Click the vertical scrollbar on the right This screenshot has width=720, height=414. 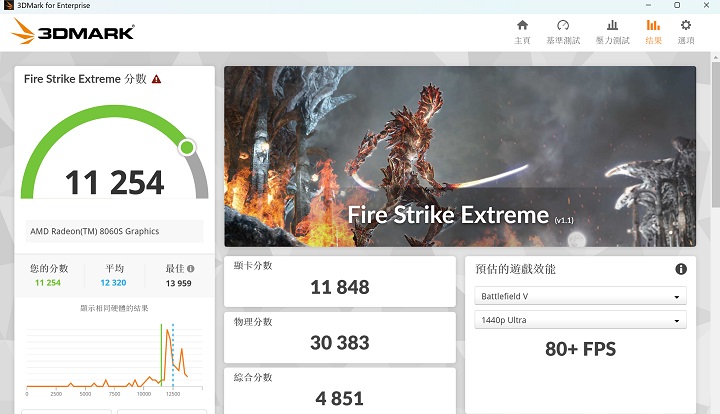click(x=715, y=133)
